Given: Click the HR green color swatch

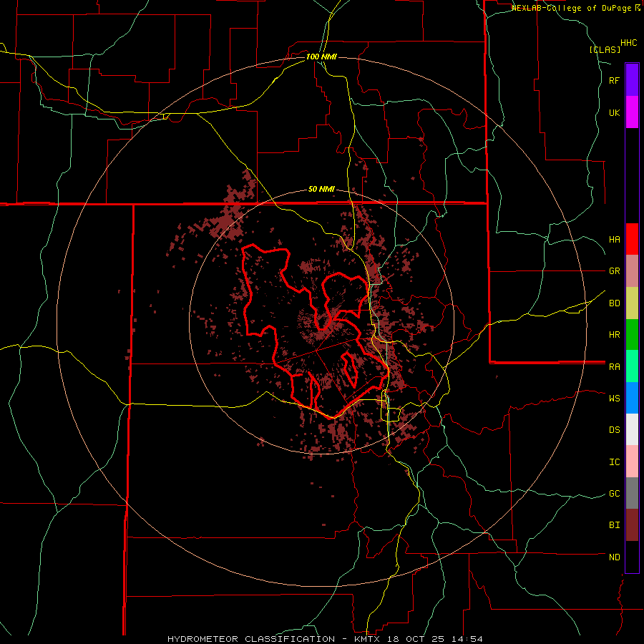Looking at the screenshot, I should (x=632, y=335).
